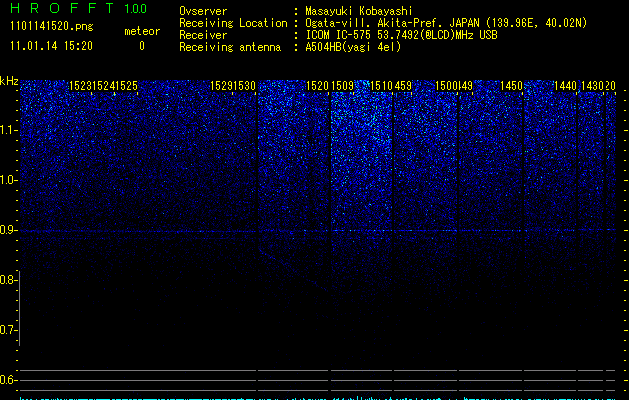
Task: Click the 0.8 kHz frequency axis label
Action: pyautogui.click(x=8, y=280)
